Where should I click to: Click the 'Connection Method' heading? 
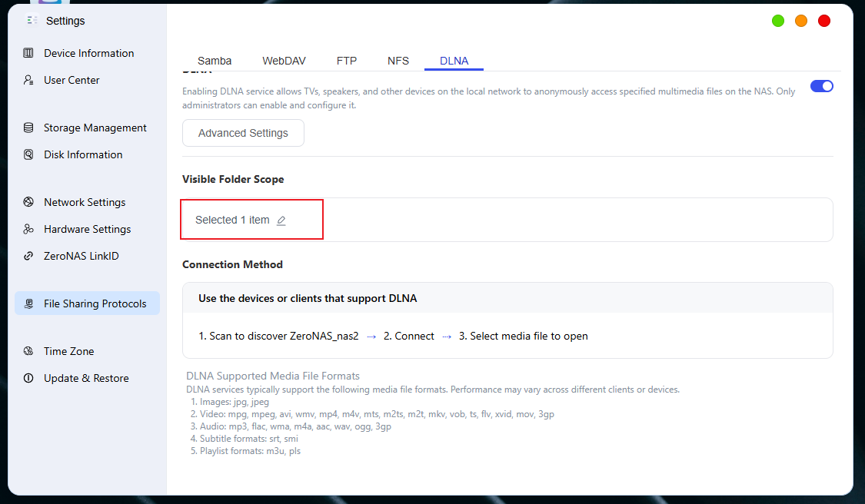(232, 265)
